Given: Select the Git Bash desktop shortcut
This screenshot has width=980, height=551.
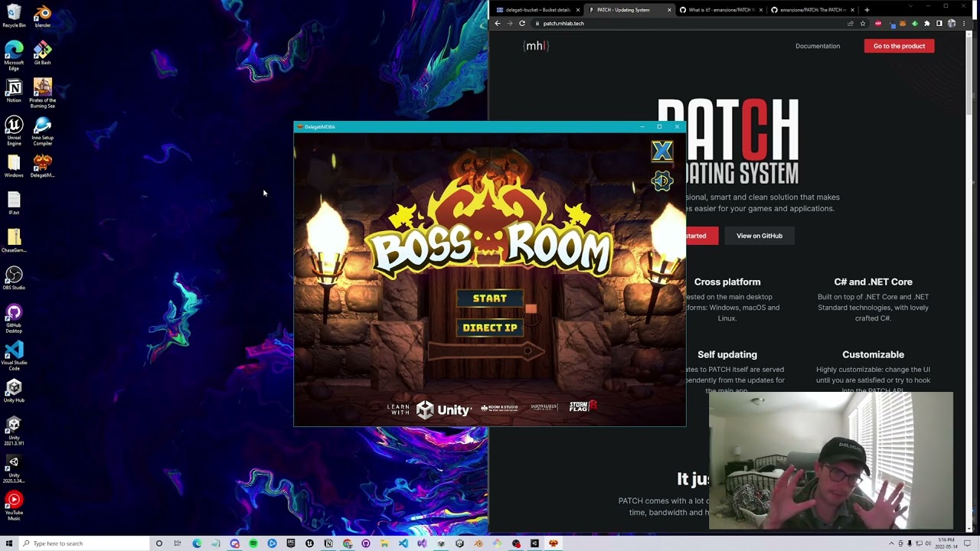Looking at the screenshot, I should tap(42, 53).
